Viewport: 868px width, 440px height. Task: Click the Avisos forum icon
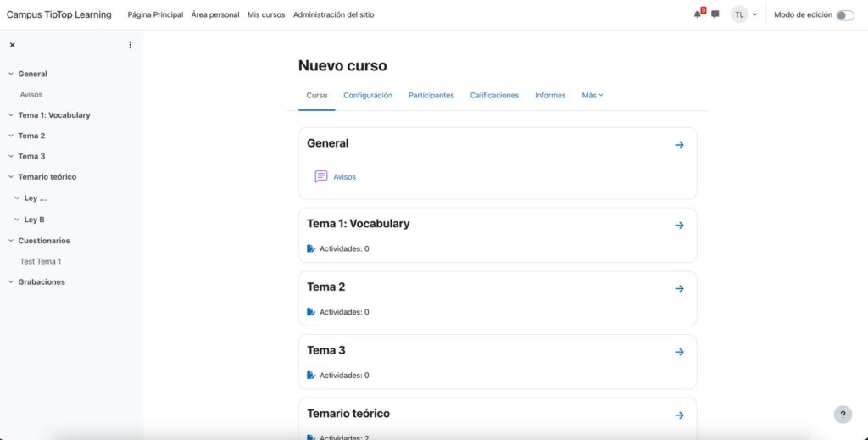point(321,176)
